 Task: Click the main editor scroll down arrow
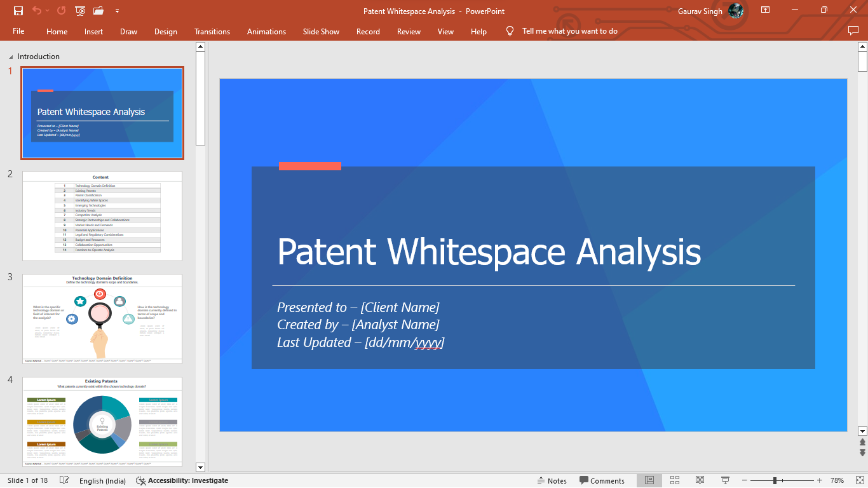862,430
